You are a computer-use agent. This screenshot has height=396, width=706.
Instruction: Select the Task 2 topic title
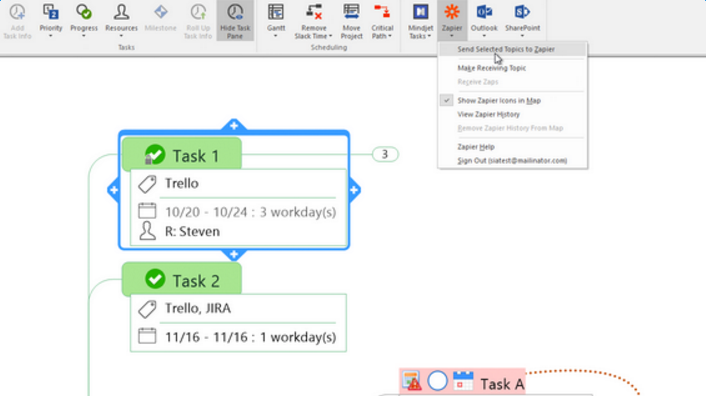point(196,281)
